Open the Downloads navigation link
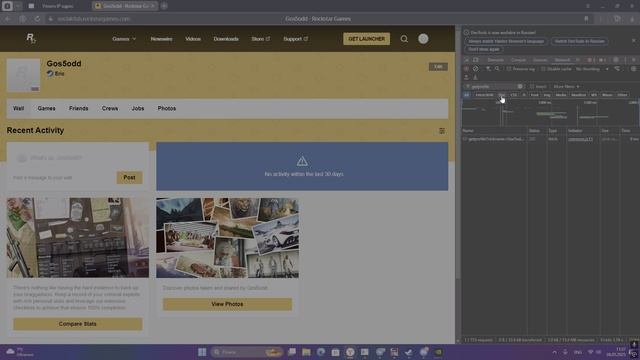Screen dimensions: 640x360 (226, 39)
